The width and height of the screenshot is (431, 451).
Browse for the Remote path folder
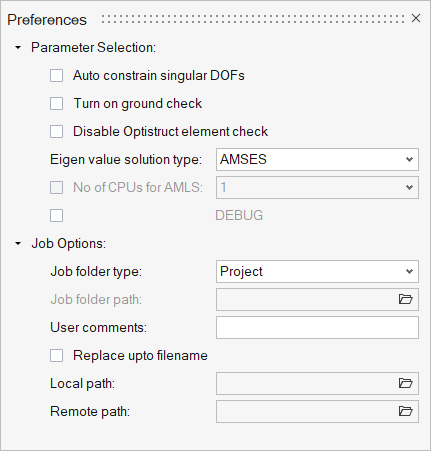click(x=406, y=411)
